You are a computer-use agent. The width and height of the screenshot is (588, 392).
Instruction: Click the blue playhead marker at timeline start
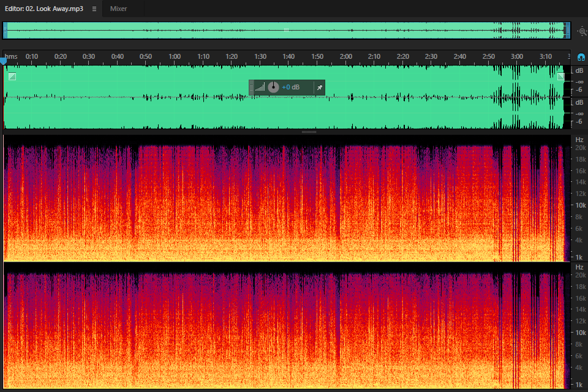tap(4, 61)
